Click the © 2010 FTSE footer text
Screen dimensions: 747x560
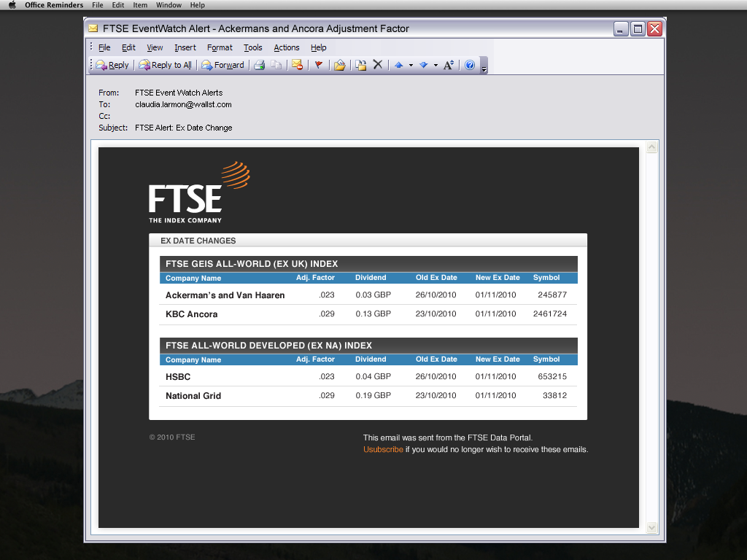(x=172, y=437)
